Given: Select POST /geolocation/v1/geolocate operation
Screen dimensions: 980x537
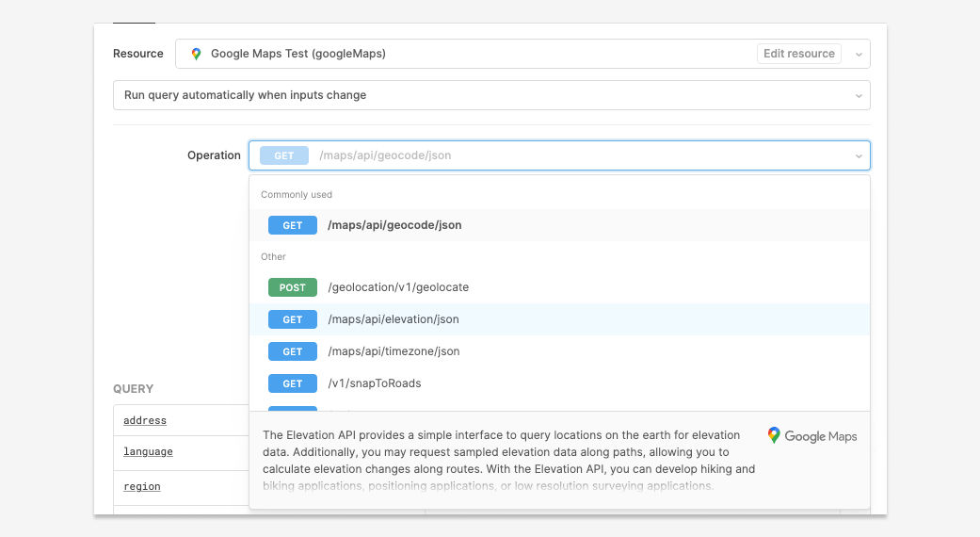Looking at the screenshot, I should pos(559,287).
